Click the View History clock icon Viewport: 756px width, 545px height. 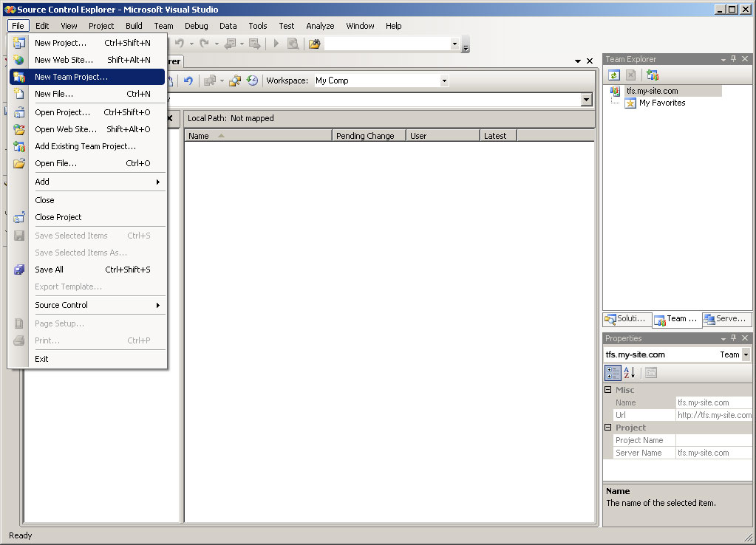[252, 80]
